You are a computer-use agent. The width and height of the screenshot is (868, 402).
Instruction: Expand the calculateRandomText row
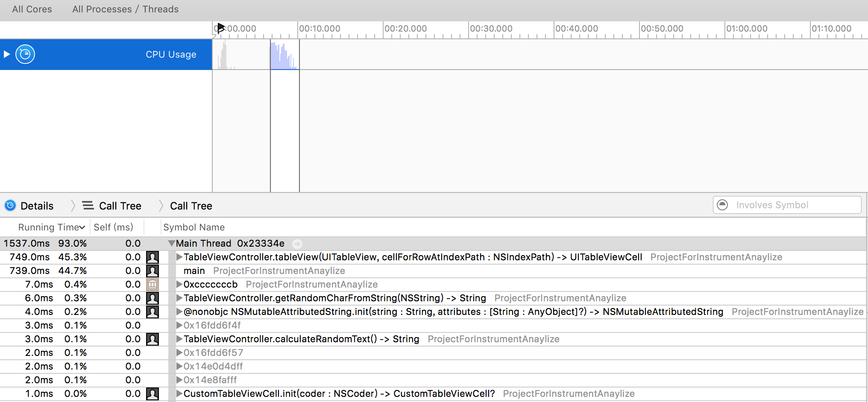click(179, 339)
